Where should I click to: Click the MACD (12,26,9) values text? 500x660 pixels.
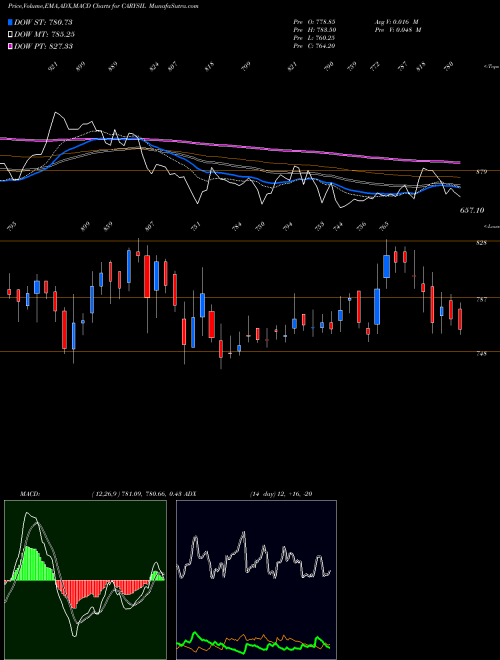coord(136,494)
